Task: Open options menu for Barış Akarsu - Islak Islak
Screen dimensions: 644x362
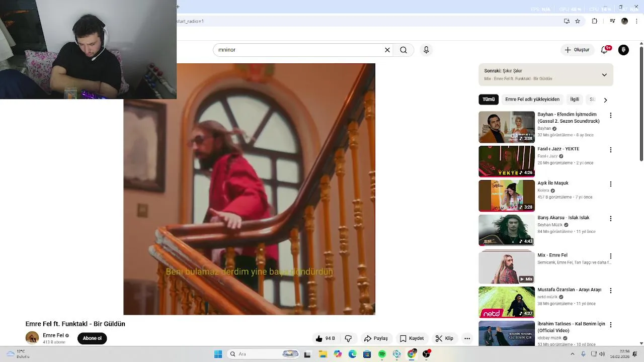Action: click(x=611, y=219)
